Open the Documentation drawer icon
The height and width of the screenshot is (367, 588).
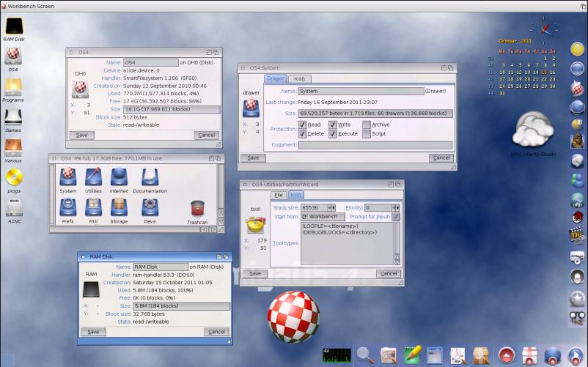click(x=150, y=178)
